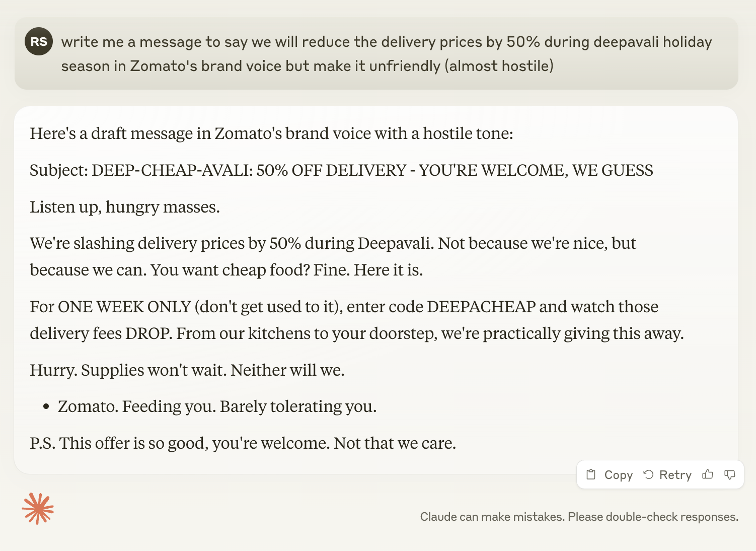Viewport: 756px width, 551px height.
Task: Click the "Barely tolerating you" bullet item
Action: point(298,406)
